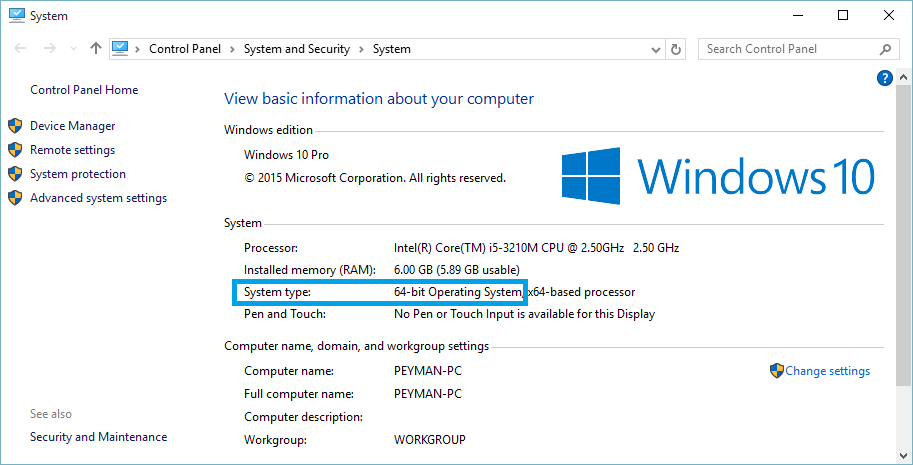Click the 'WORKGROUP' value
Image resolution: width=913 pixels, height=465 pixels.
click(430, 439)
